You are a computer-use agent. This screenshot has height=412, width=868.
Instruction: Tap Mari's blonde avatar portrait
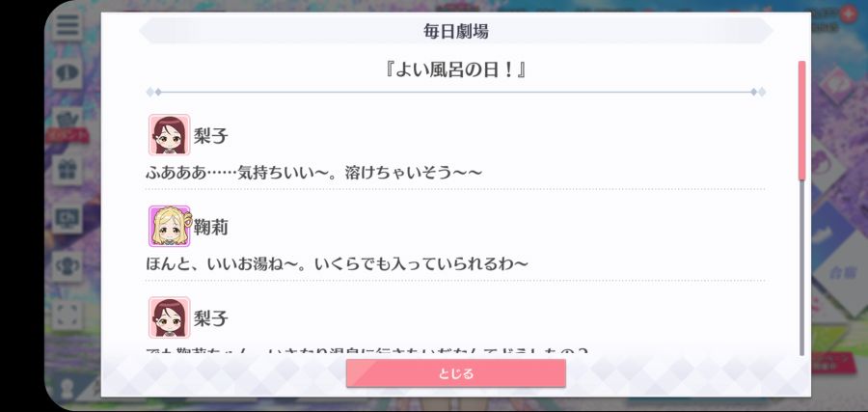click(x=170, y=226)
